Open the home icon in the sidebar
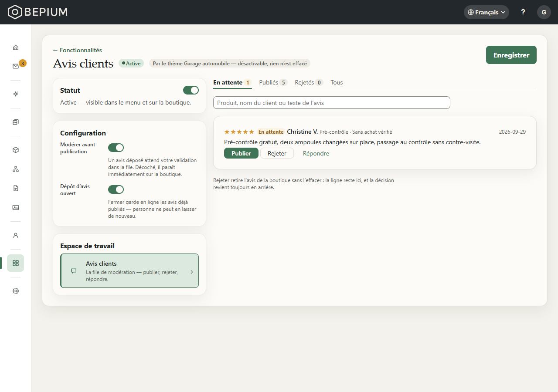The width and height of the screenshot is (558, 392). tap(16, 47)
